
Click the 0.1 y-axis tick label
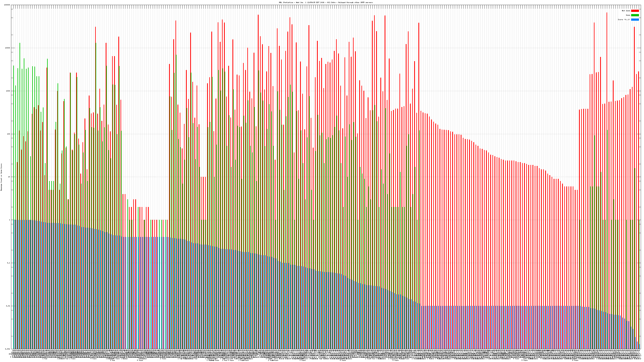click(9, 263)
